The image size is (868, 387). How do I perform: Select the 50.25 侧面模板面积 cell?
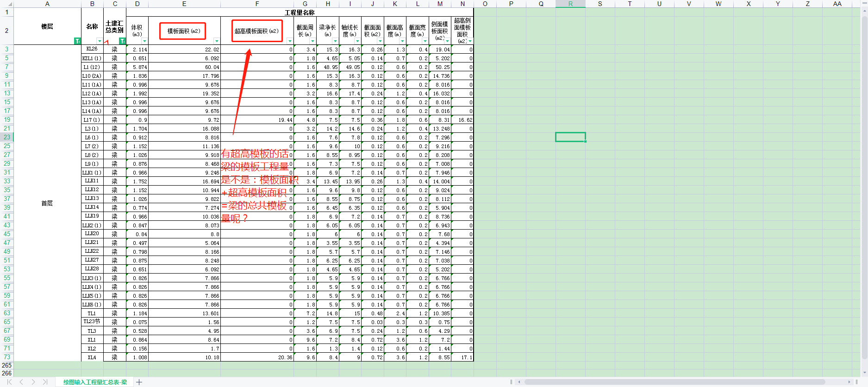[x=440, y=67]
